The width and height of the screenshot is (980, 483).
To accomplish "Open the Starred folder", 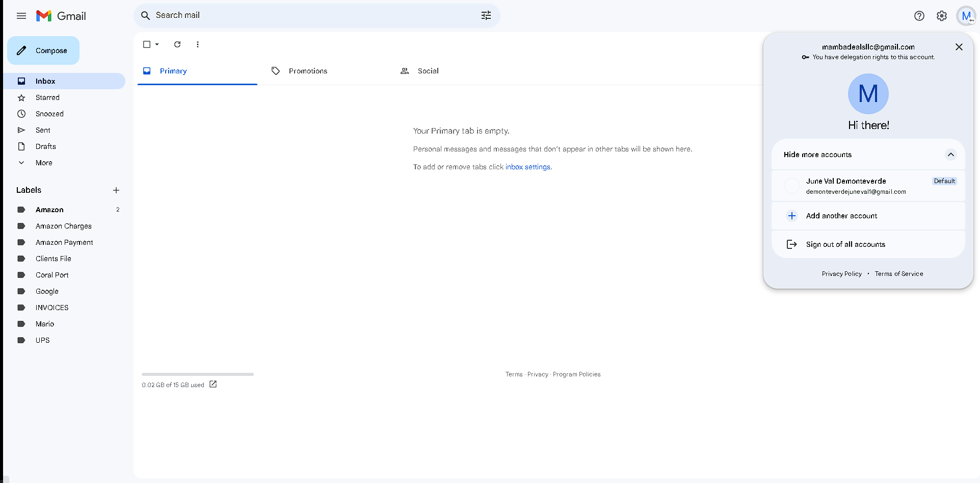I will click(64, 97).
